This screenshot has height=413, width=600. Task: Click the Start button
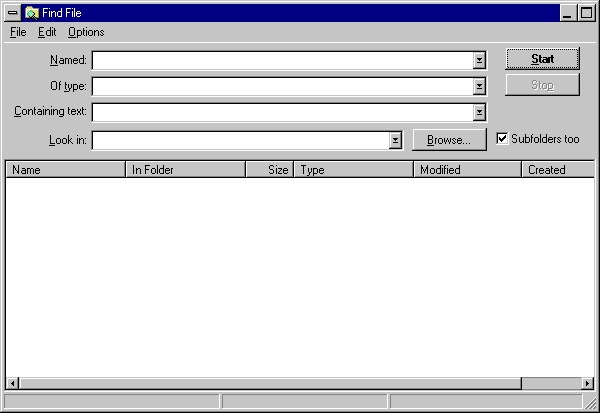[542, 59]
